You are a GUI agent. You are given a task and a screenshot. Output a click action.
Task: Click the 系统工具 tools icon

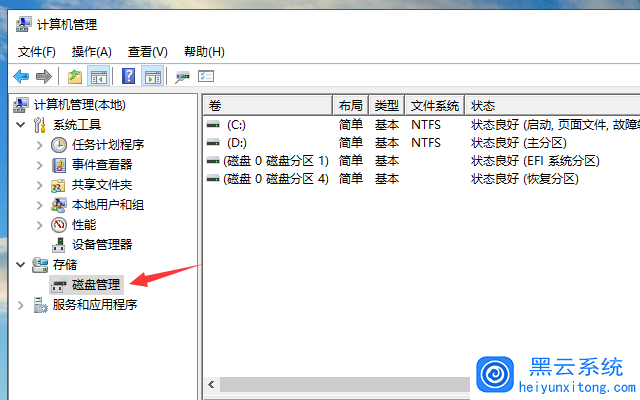[40, 125]
